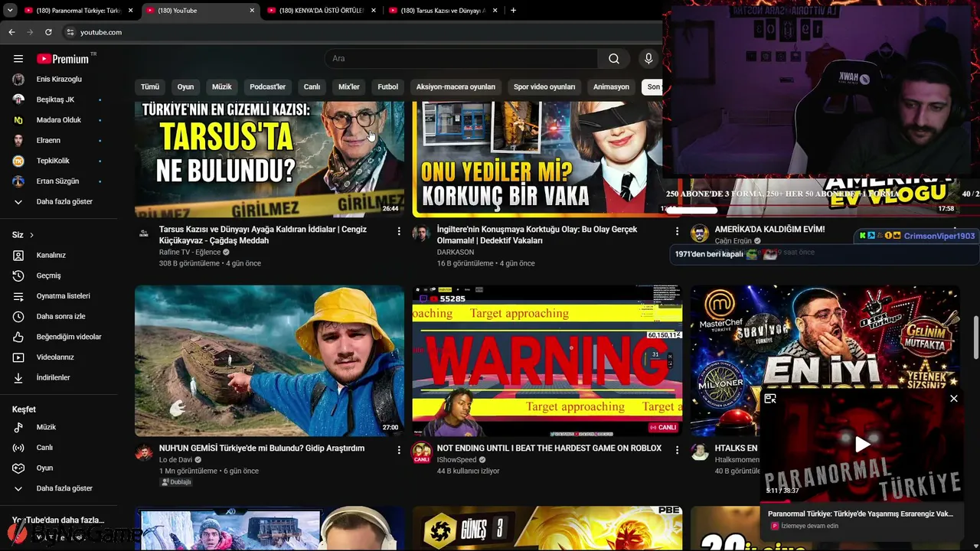This screenshot has height=551, width=980.
Task: Start voice search with the microphone icon
Action: click(x=648, y=59)
